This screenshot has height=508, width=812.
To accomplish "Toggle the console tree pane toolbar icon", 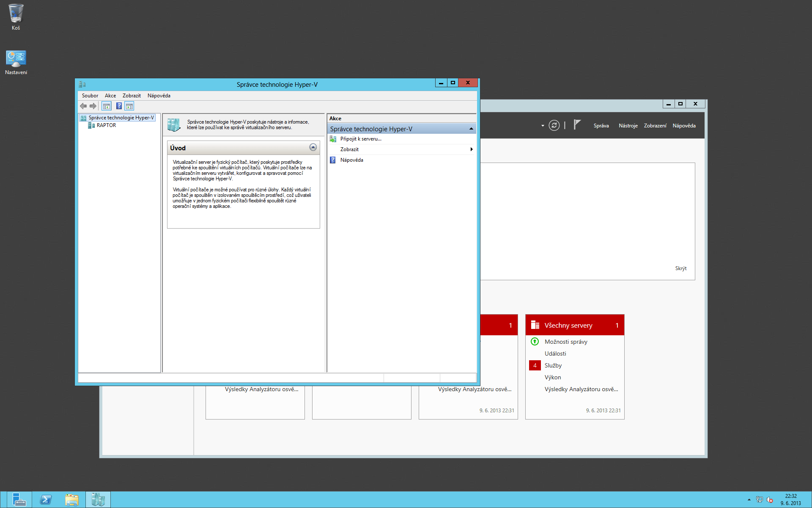I will point(107,106).
